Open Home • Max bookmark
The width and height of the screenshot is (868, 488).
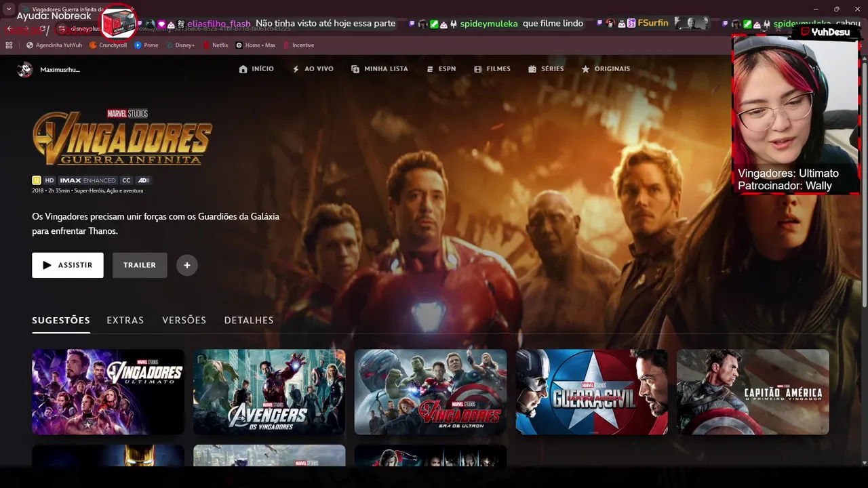click(x=256, y=45)
